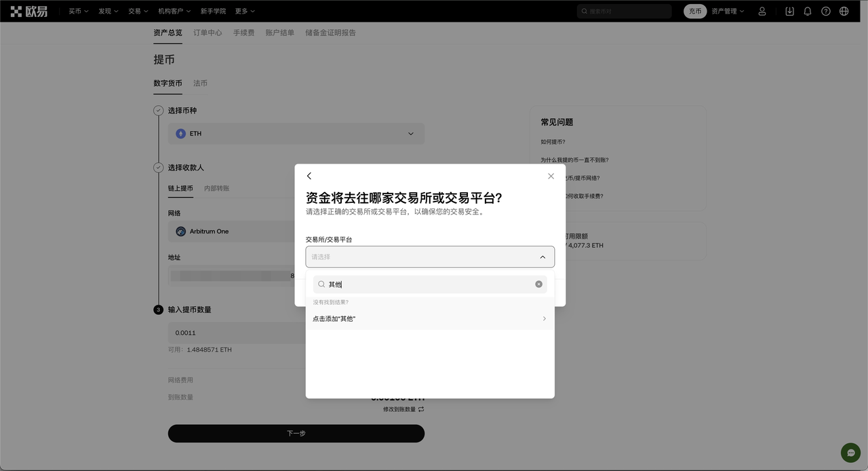
Task: Click the download app icon
Action: coord(789,11)
